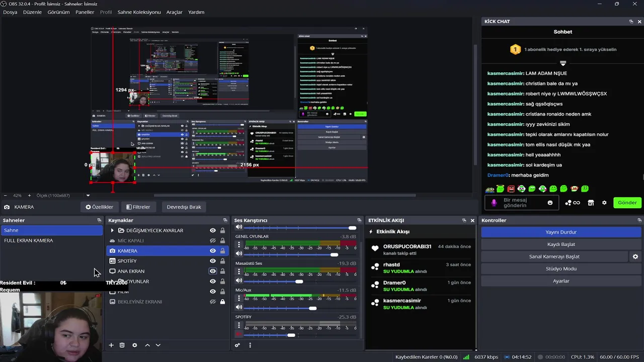Hide the DEĞİŞMEYECEK AYARLAR group
The image size is (644, 362).
213,230
